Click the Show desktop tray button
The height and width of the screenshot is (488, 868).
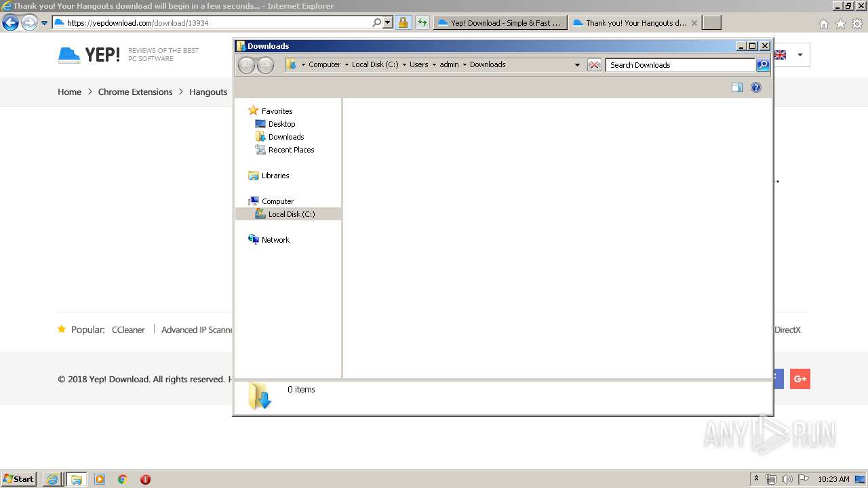click(x=859, y=479)
